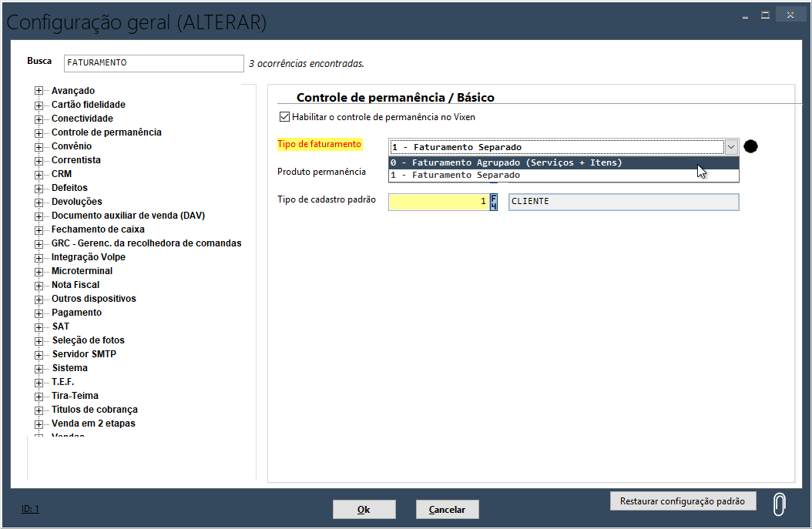Click the F4 lookup icon
Image resolution: width=812 pixels, height=529 pixels.
pyautogui.click(x=494, y=202)
